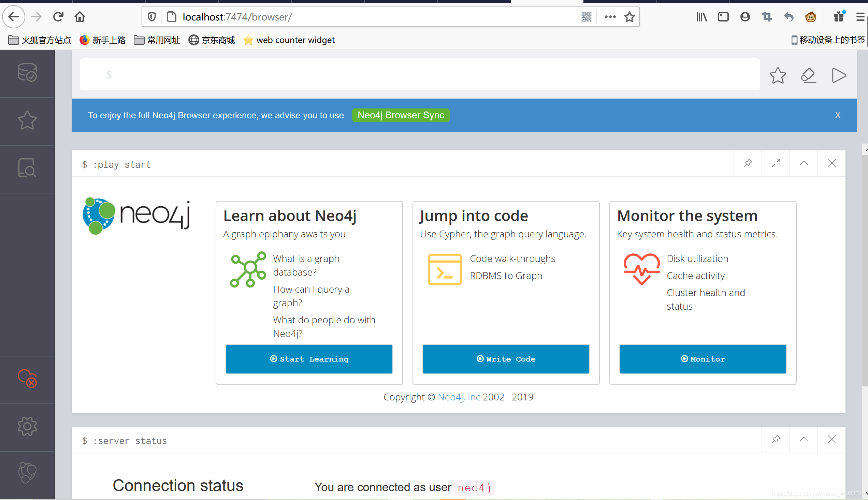Click the Monitor button

click(x=703, y=359)
